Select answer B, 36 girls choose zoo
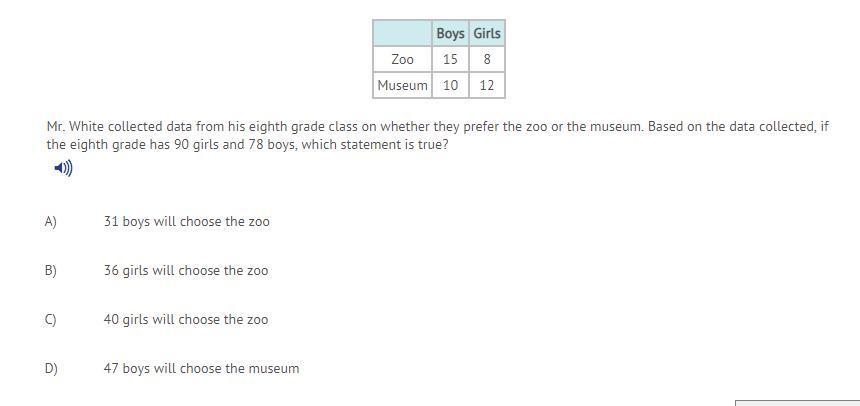This screenshot has width=860, height=406. point(186,270)
